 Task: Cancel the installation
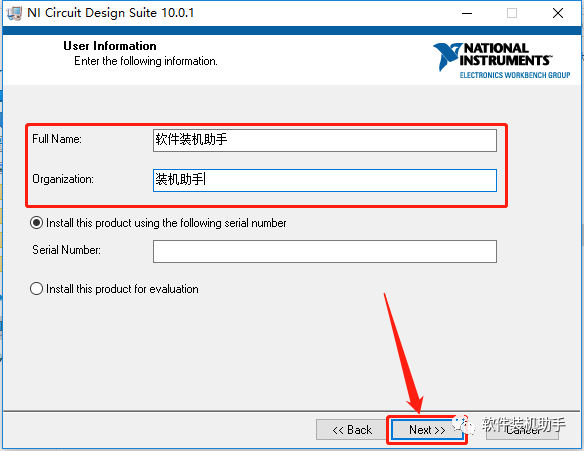click(x=522, y=430)
